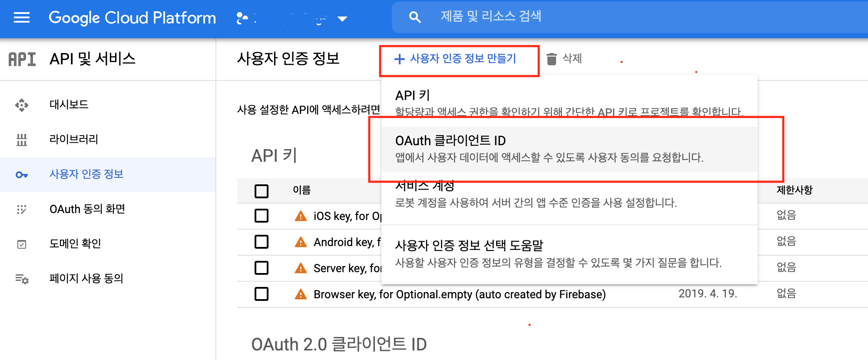Check the iOS key row checkbox
The image size is (868, 360).
coord(262,216)
